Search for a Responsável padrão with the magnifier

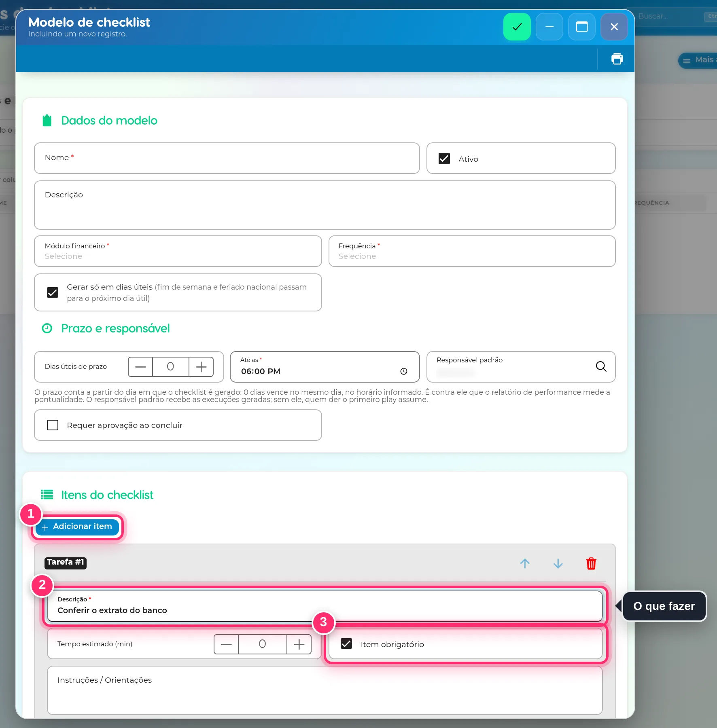tap(601, 366)
